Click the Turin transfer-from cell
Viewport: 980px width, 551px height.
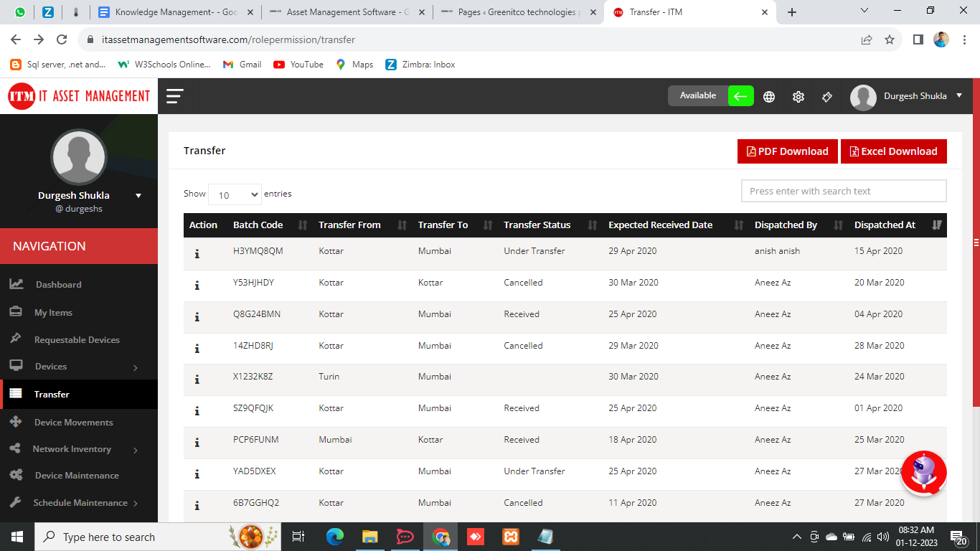tap(329, 377)
